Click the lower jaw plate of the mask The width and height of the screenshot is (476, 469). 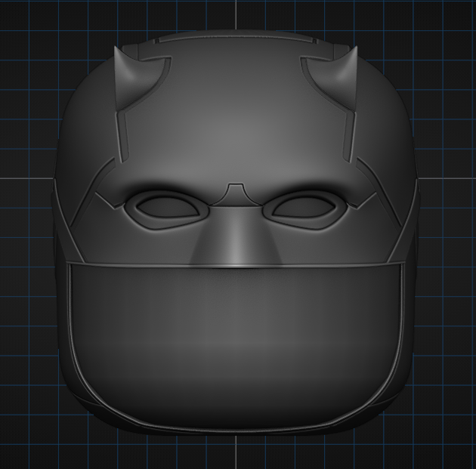[x=236, y=349]
